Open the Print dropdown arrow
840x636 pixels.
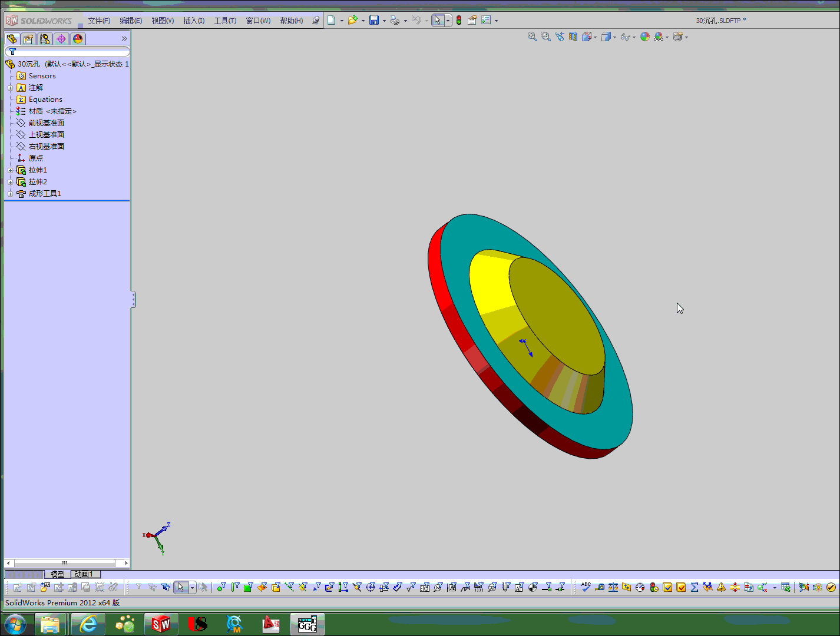click(x=405, y=21)
